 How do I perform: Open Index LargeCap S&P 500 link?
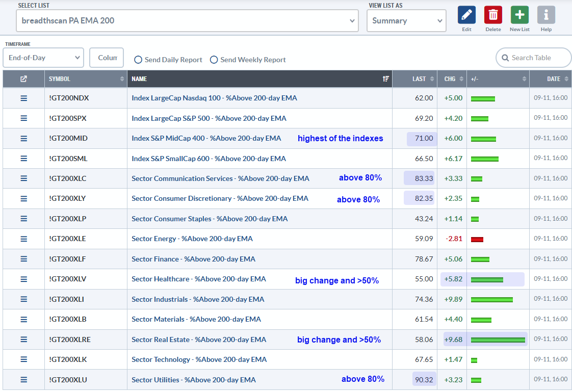tap(209, 118)
